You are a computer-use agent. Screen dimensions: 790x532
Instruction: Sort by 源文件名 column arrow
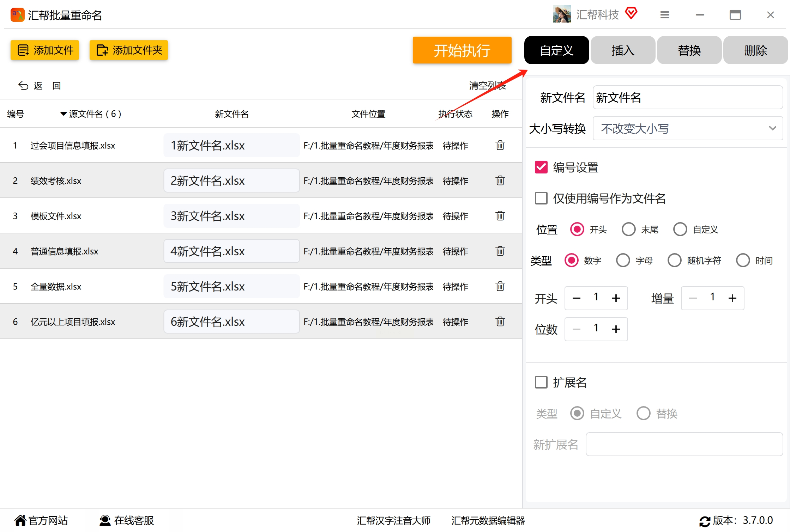pyautogui.click(x=63, y=114)
